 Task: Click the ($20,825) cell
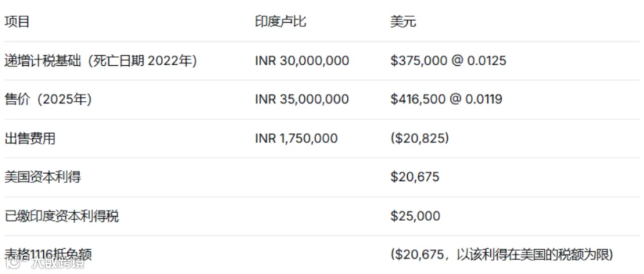(x=419, y=139)
